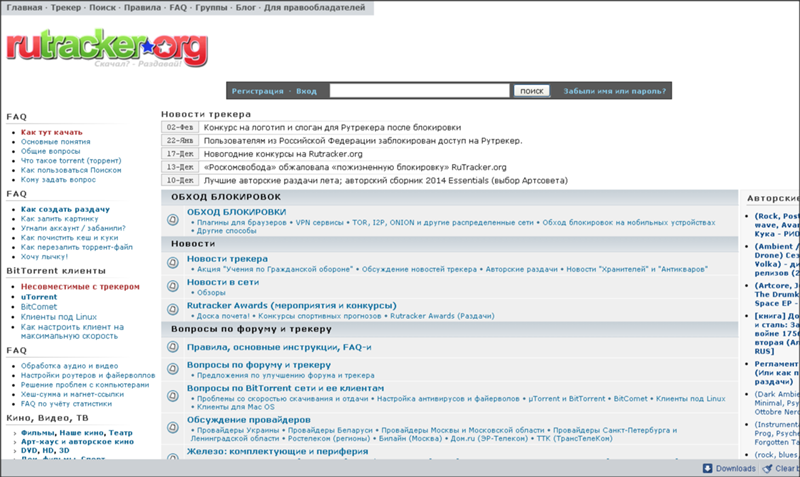Click the Downloads icon in bottom bar
This screenshot has width=800, height=477.
pyautogui.click(x=708, y=468)
